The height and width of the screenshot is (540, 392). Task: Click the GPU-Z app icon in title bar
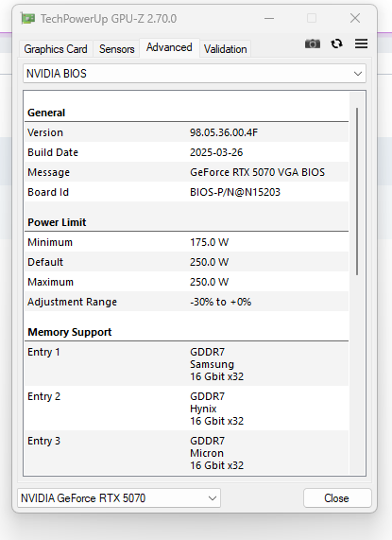coord(27,18)
